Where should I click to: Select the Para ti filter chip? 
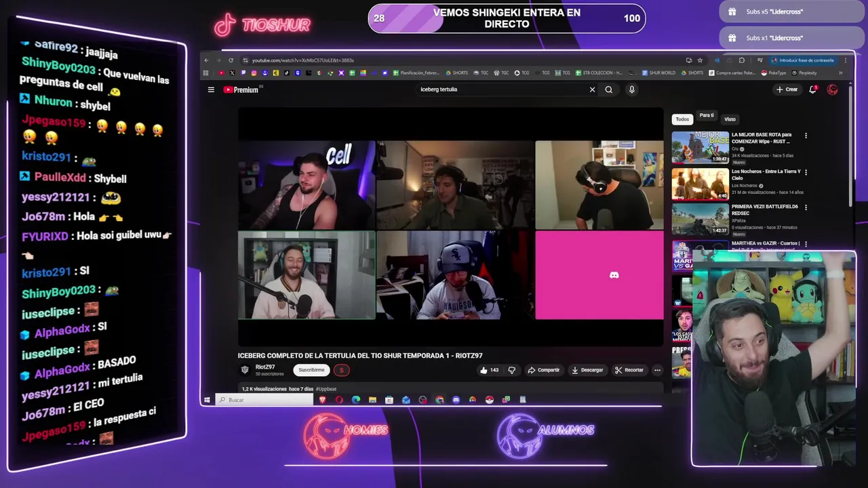coord(707,116)
